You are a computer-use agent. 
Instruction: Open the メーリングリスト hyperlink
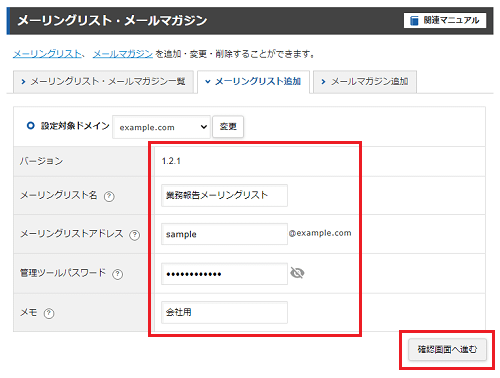coord(47,54)
